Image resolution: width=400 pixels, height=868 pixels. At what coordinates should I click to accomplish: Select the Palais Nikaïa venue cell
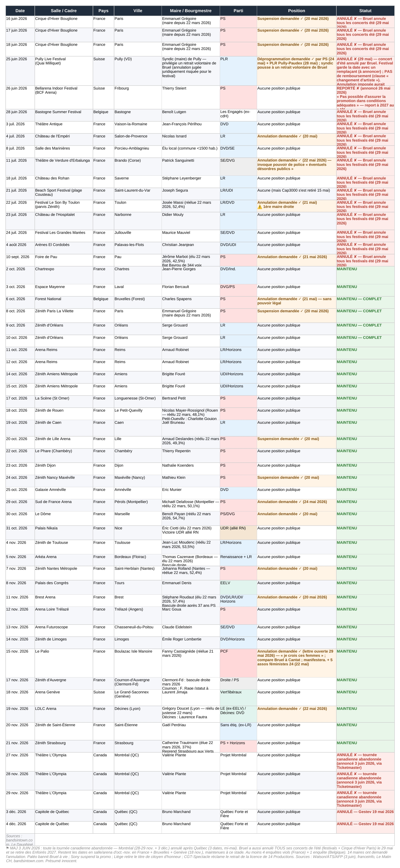(x=64, y=532)
